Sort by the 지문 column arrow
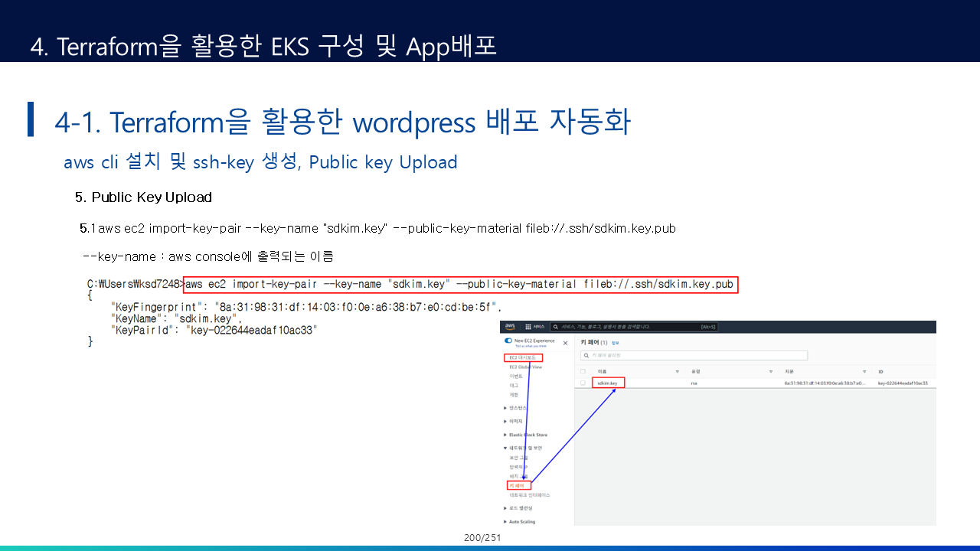The width and height of the screenshot is (980, 551). 864,371
